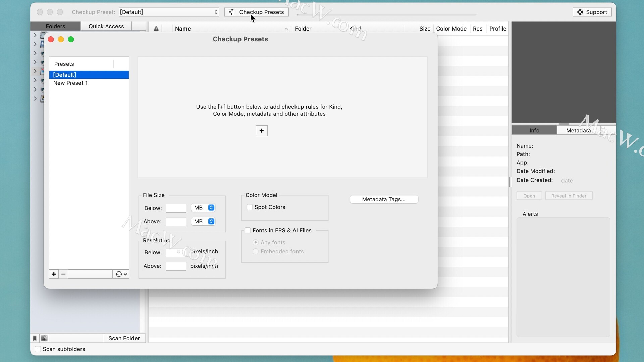Click the Reveal in Finder button

point(569,196)
